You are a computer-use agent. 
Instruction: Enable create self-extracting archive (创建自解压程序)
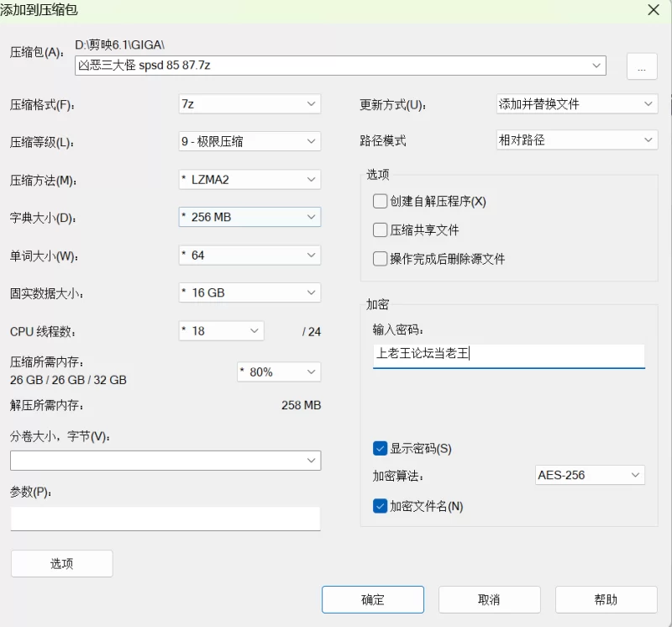pos(381,202)
